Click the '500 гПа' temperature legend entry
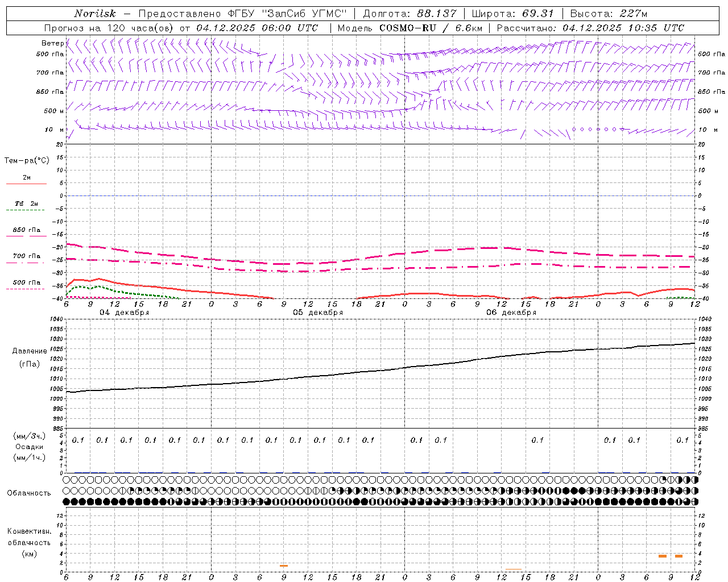Viewport: 728px width, 582px height. point(27,282)
